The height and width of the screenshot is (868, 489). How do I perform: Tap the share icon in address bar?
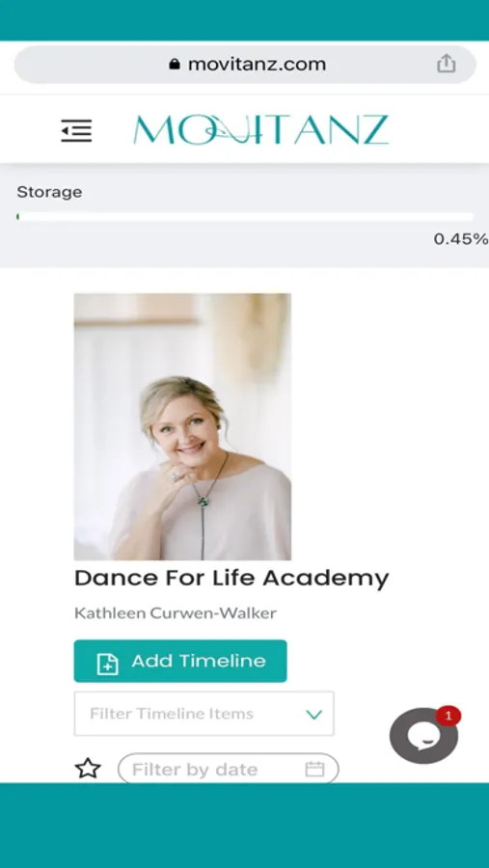click(x=446, y=65)
